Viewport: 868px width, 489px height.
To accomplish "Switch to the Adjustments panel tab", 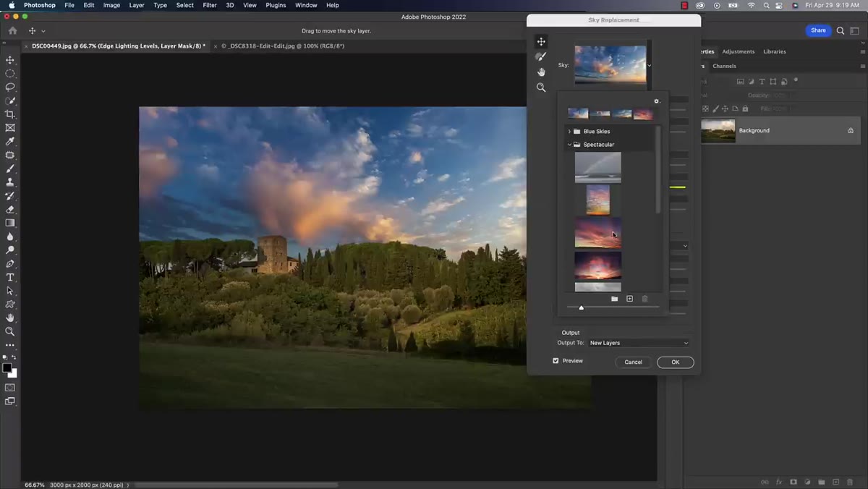I will coord(738,51).
